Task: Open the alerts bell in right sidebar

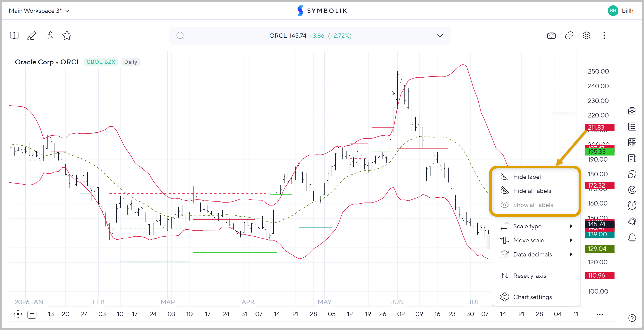Action: click(632, 237)
